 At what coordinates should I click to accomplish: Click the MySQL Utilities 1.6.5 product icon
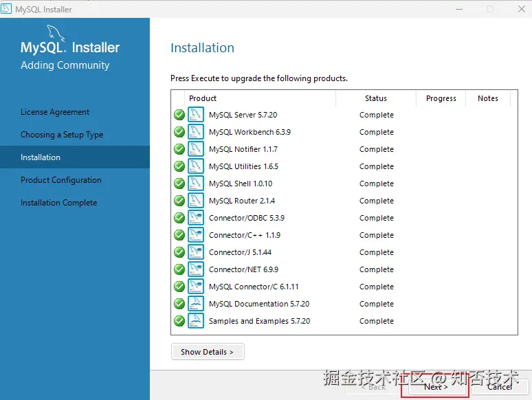(196, 166)
